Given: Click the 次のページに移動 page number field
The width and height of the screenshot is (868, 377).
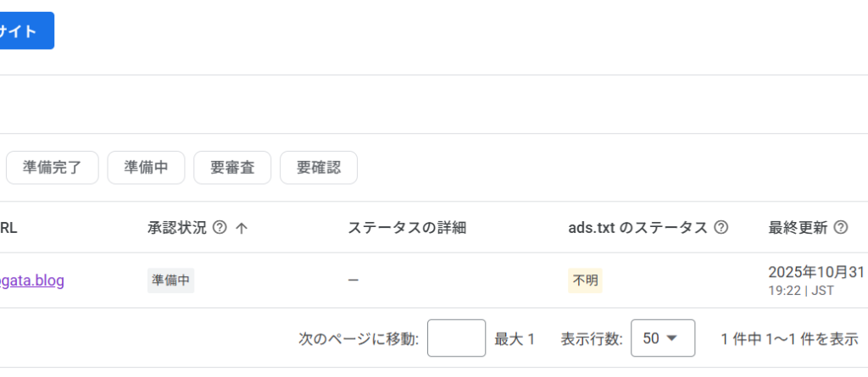Looking at the screenshot, I should click(x=456, y=338).
